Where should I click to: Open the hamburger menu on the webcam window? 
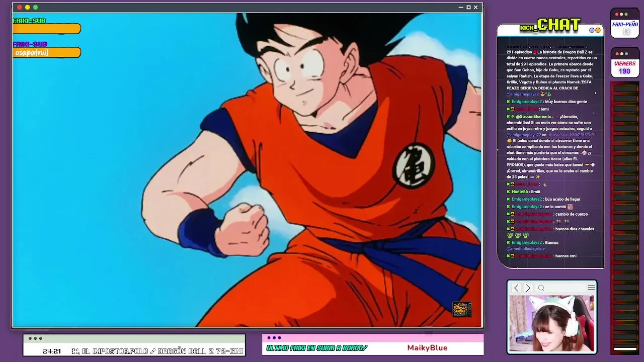tap(591, 288)
